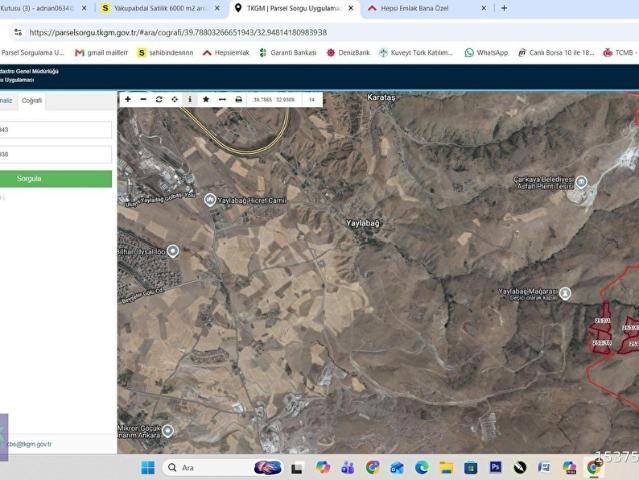The image size is (639, 480).
Task: Click the refresh map toolbar icon
Action: [159, 99]
